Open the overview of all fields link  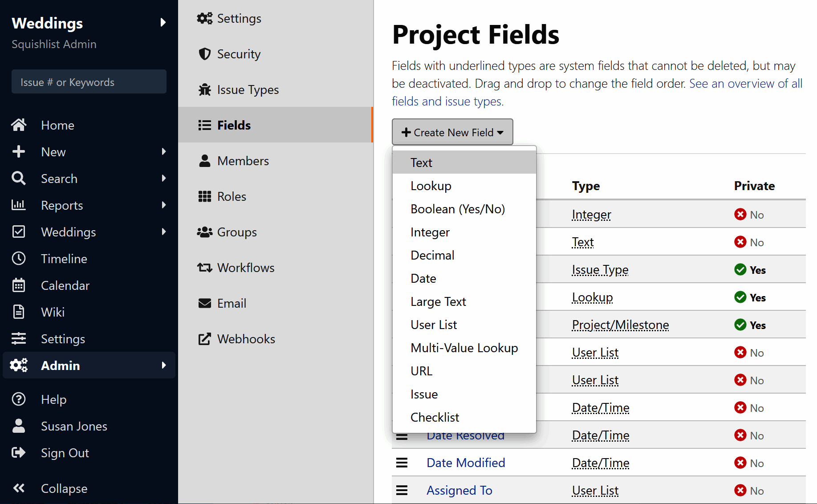click(746, 84)
